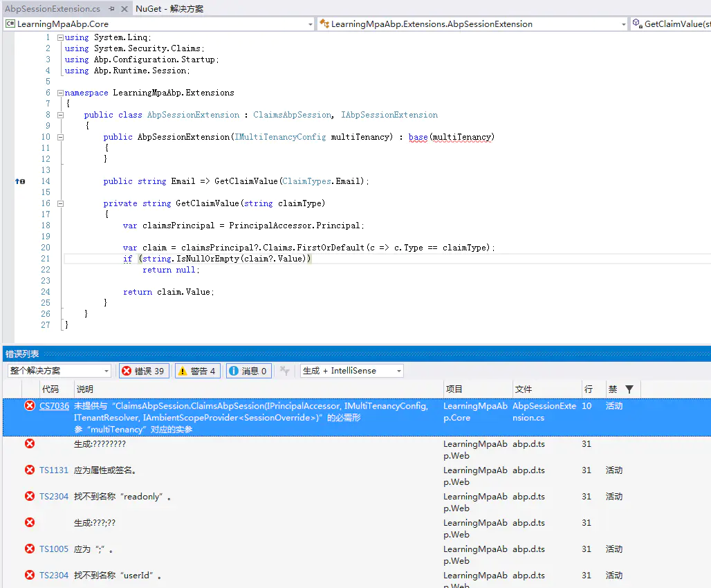Click line number 21 in the gutter
Image resolution: width=711 pixels, height=588 pixels.
point(46,259)
